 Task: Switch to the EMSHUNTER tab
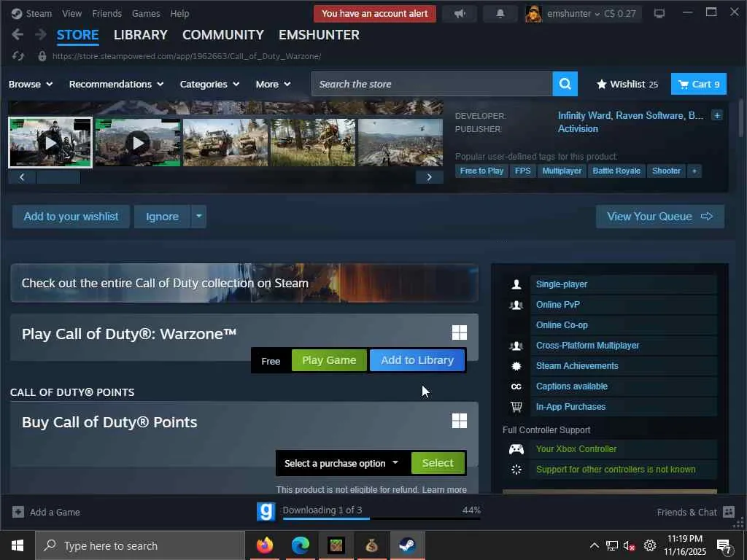tap(319, 35)
